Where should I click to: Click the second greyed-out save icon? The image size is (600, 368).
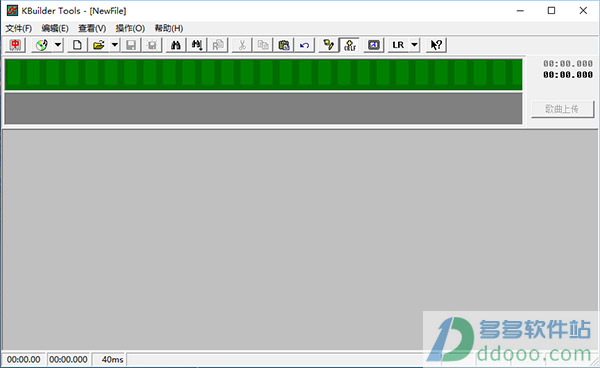[152, 45]
